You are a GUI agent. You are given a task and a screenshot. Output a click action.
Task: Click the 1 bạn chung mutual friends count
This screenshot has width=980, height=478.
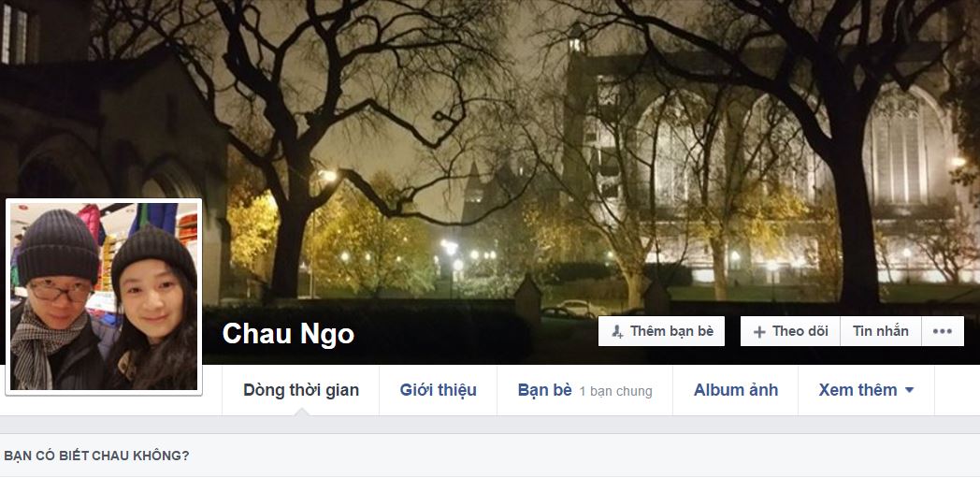[x=615, y=392]
